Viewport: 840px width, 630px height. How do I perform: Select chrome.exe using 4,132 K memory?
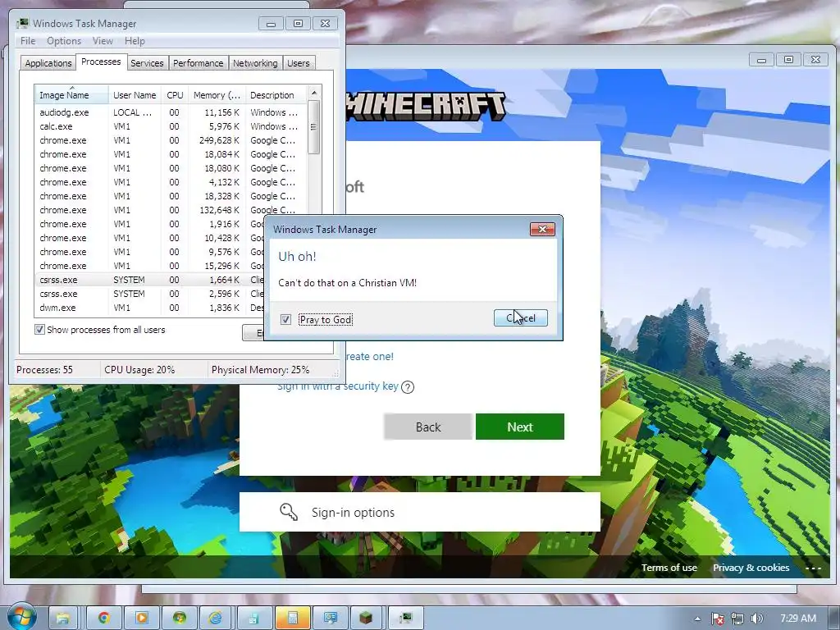(x=171, y=182)
